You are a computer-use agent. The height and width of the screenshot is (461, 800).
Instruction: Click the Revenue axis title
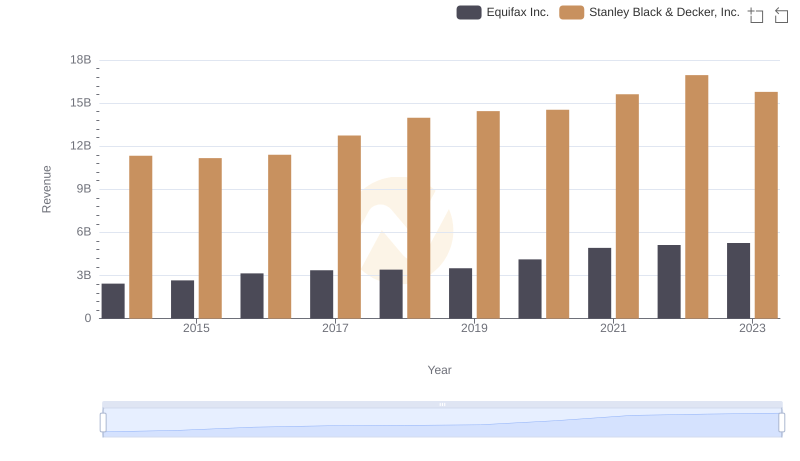(x=46, y=189)
